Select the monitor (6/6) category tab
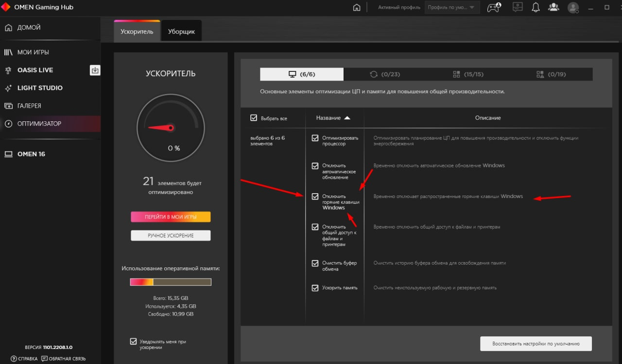 pyautogui.click(x=302, y=74)
